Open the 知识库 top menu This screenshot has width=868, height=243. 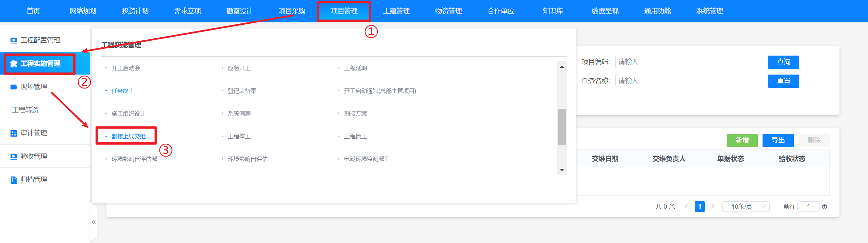(x=553, y=11)
